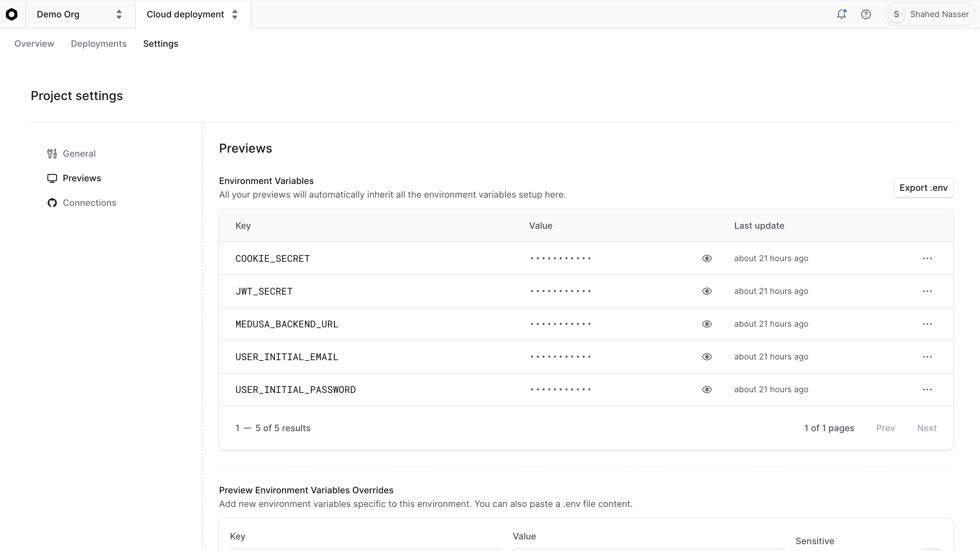
Task: Open the help menu icon
Action: click(866, 14)
